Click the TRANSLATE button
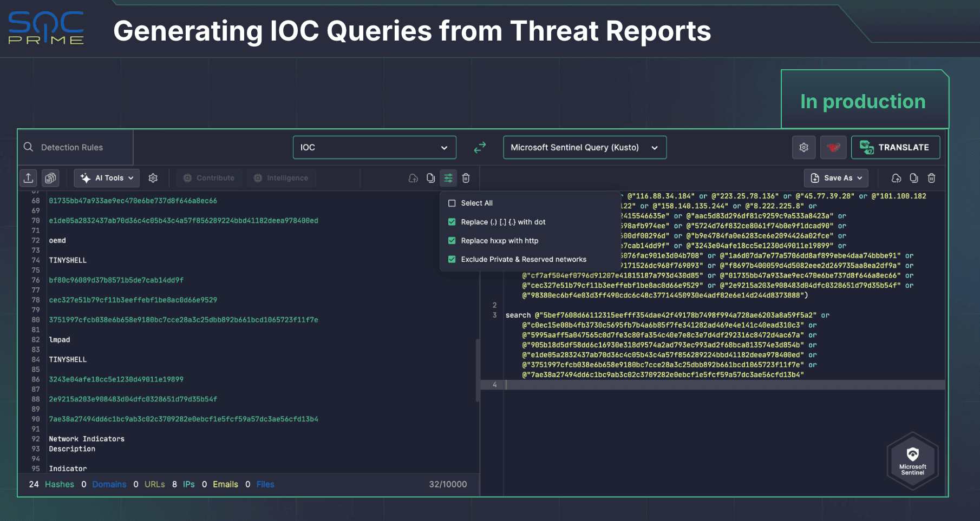 coord(896,147)
